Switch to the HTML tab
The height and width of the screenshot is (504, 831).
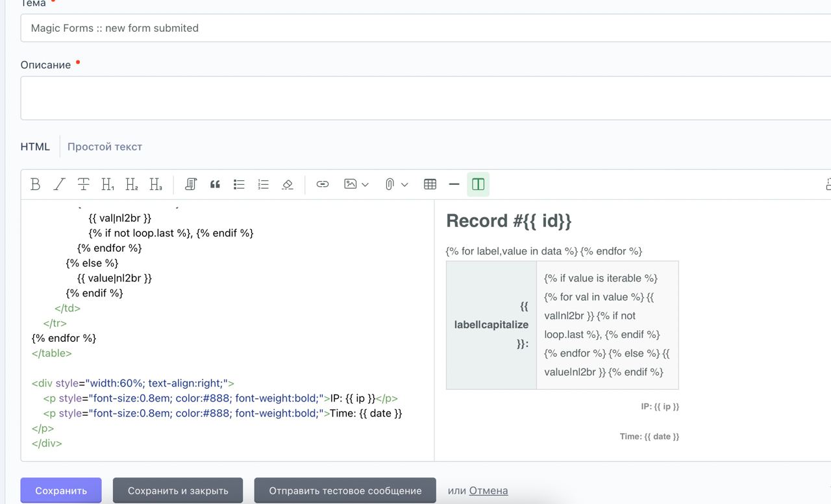pos(35,147)
